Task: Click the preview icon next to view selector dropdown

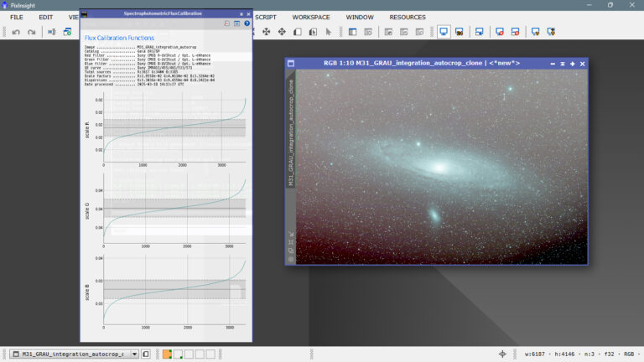Action: (146, 354)
